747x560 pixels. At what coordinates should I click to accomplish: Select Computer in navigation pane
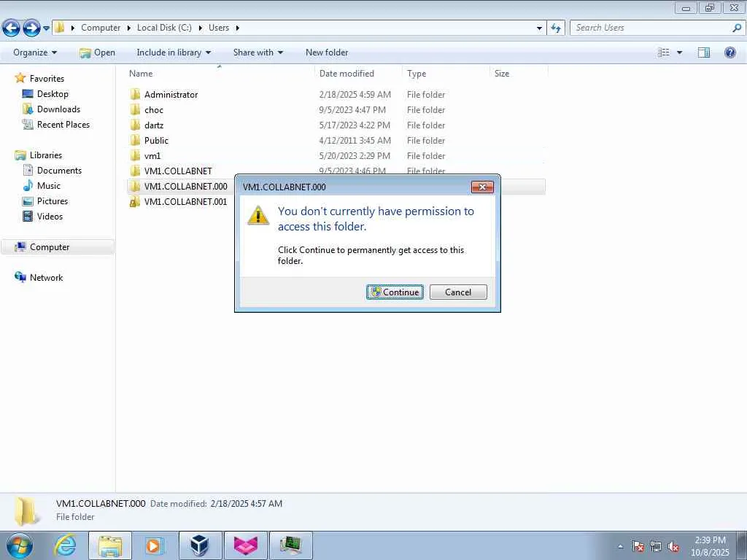click(x=58, y=246)
